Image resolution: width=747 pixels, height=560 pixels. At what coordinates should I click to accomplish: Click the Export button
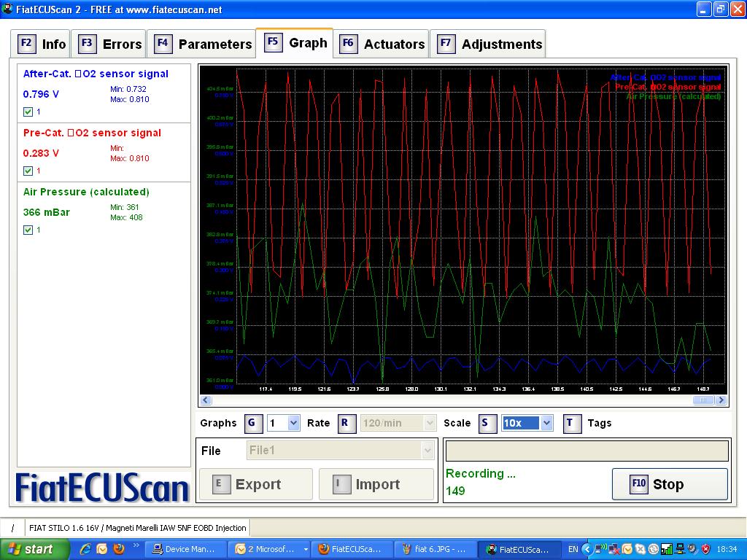point(256,484)
